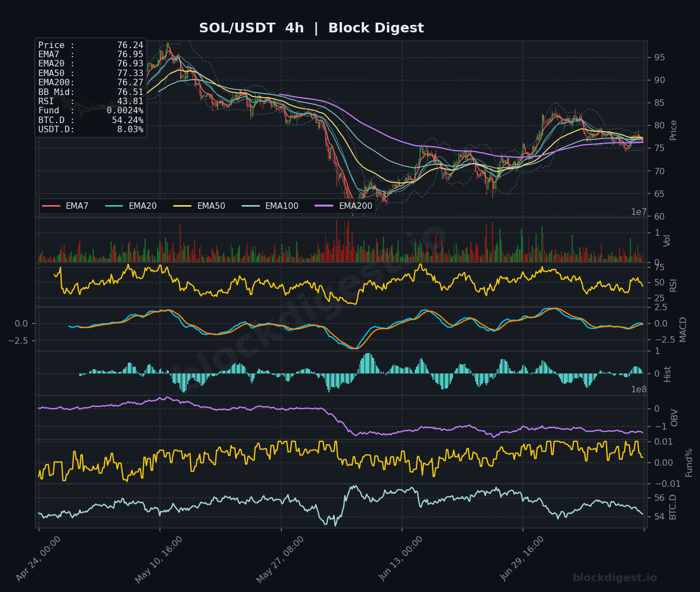This screenshot has width=700, height=592.
Task: Click the 85 price axis tick
Action: pyautogui.click(x=660, y=103)
